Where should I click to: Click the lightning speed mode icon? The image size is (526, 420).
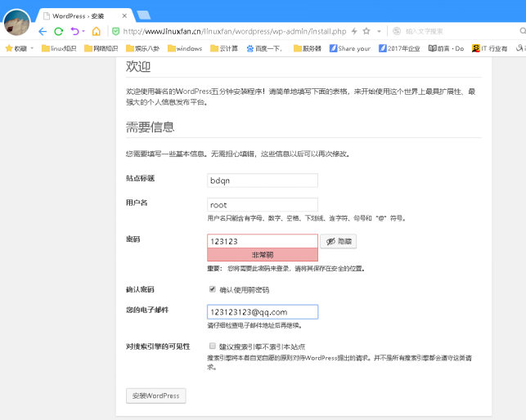(x=354, y=31)
